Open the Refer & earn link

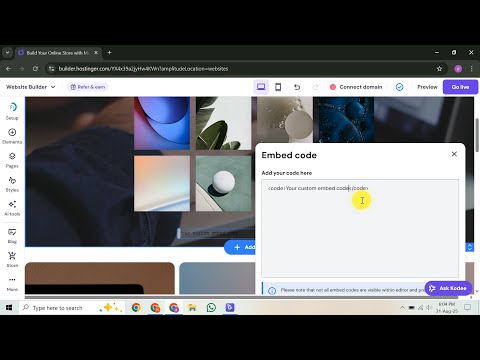click(88, 87)
